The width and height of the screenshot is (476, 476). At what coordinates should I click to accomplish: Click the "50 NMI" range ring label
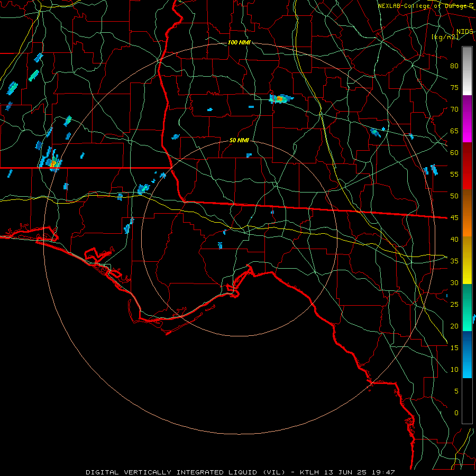click(239, 140)
